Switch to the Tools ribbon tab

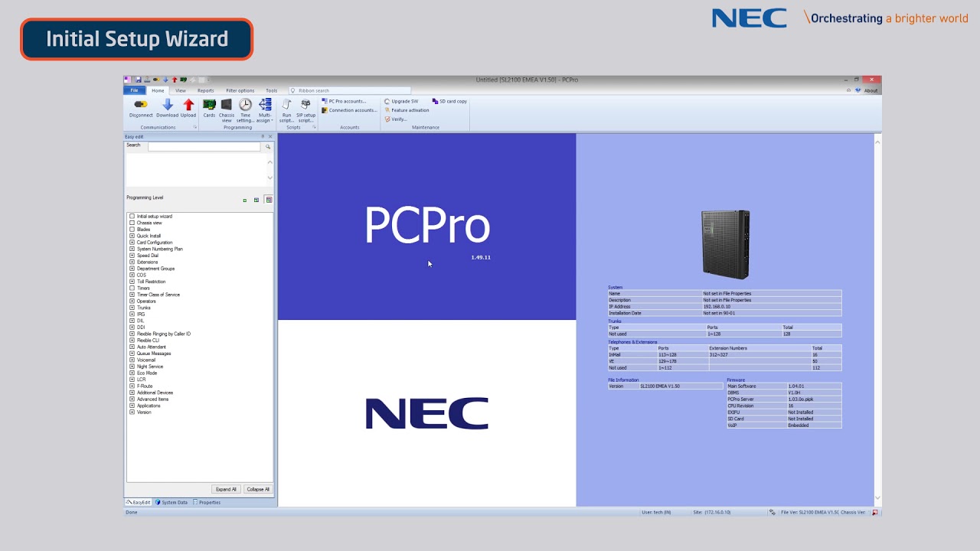[272, 90]
